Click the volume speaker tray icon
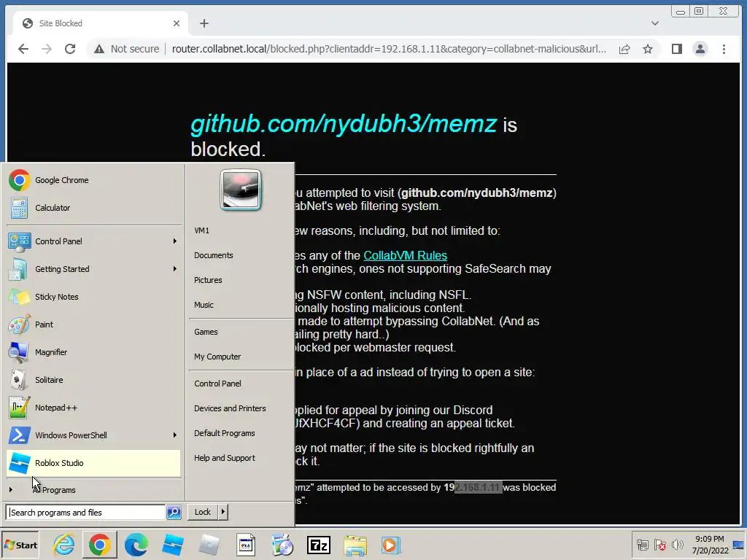This screenshot has height=560, width=747. [677, 544]
